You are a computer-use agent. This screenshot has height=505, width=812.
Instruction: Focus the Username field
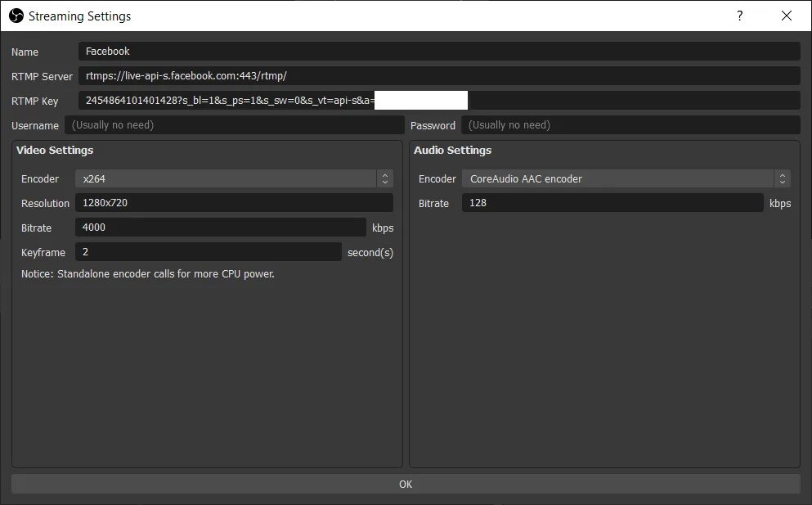[234, 125]
